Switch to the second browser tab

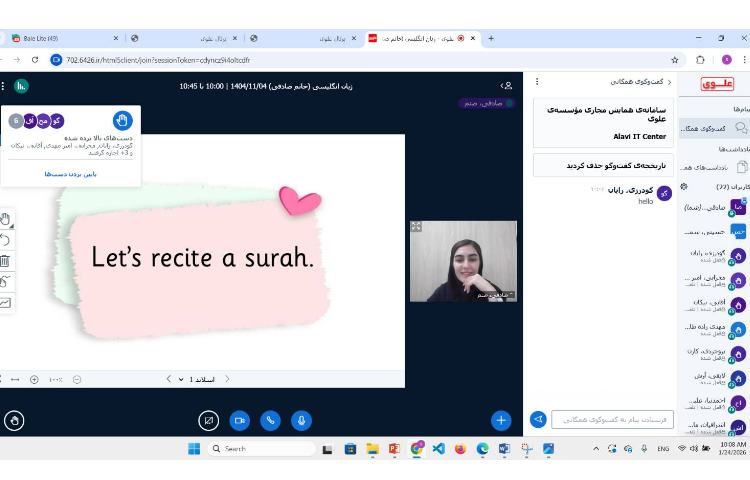click(x=184, y=38)
